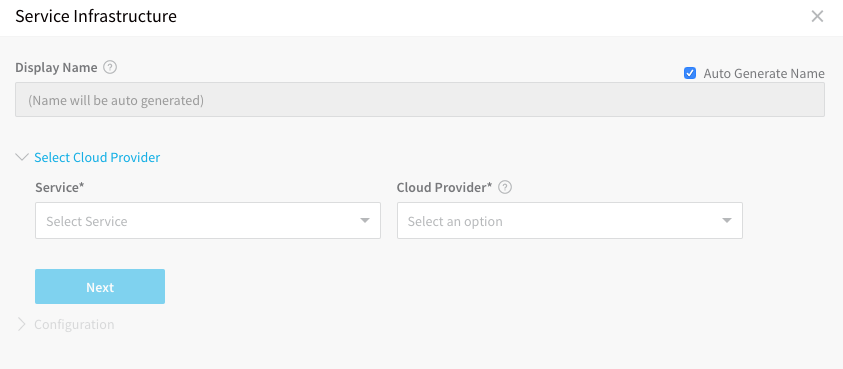Screen dimensions: 843x369
Task: Click the Service dropdown arrow
Action: point(365,221)
